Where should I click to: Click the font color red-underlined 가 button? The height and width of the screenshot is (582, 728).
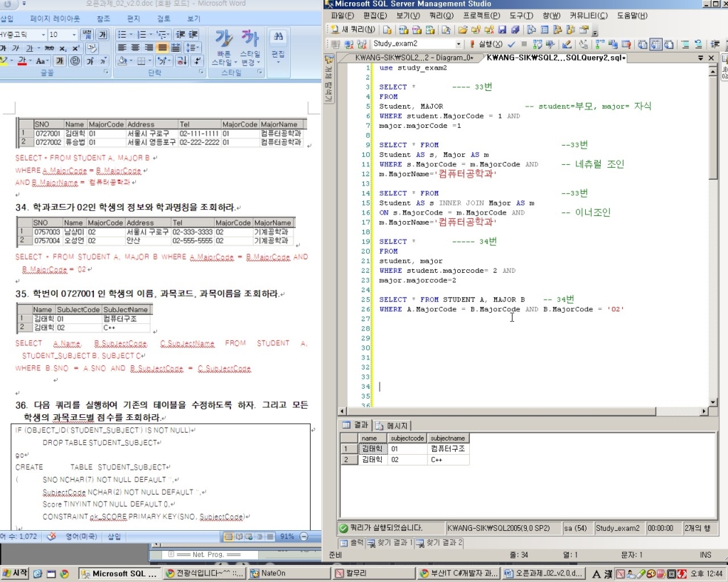coord(22,61)
